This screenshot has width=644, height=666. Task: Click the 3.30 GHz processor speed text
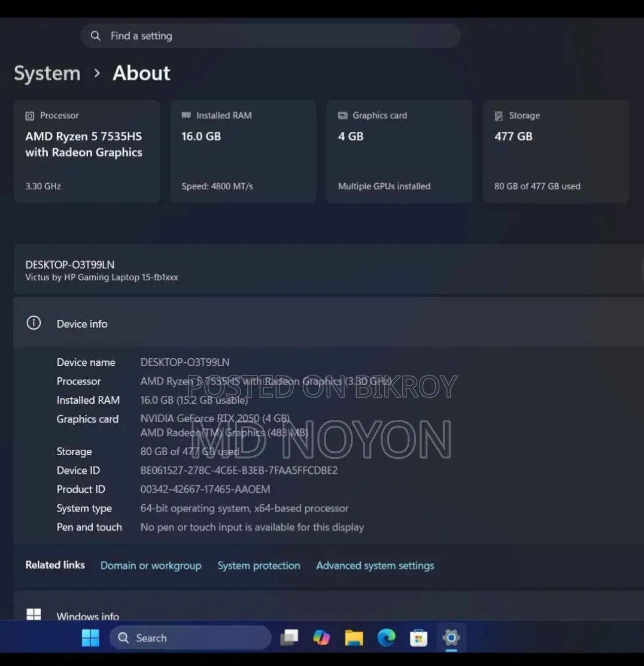click(43, 186)
